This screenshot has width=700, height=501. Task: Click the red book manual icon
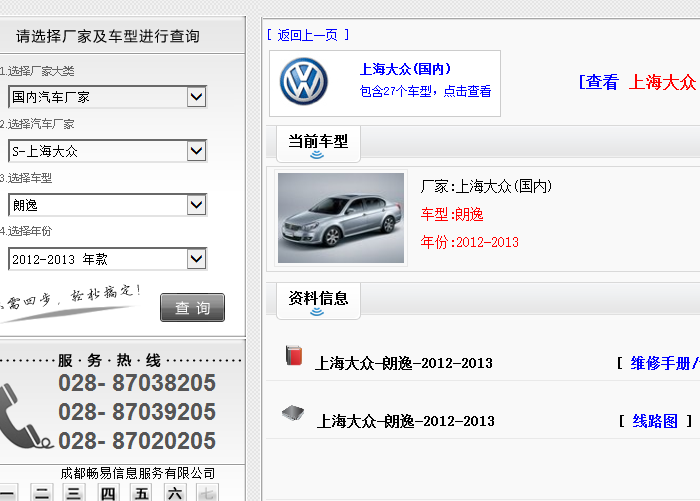294,355
